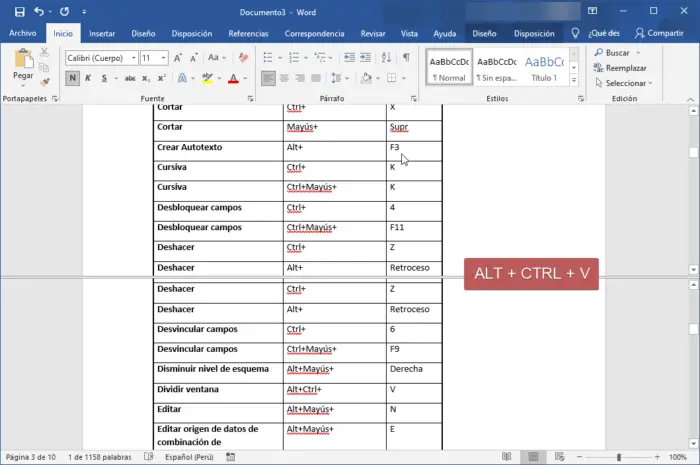Click the zoom slider handle
The width and height of the screenshot is (700, 465).
[x=619, y=457]
